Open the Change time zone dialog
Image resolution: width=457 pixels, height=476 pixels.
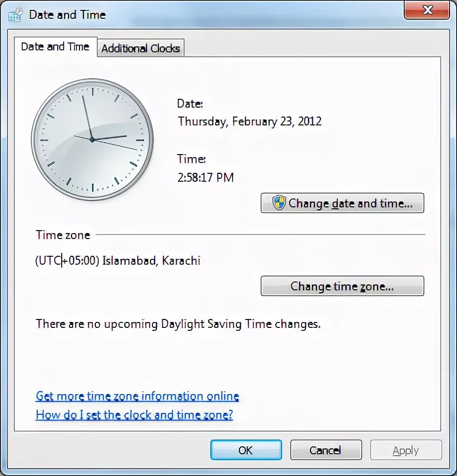click(x=343, y=286)
